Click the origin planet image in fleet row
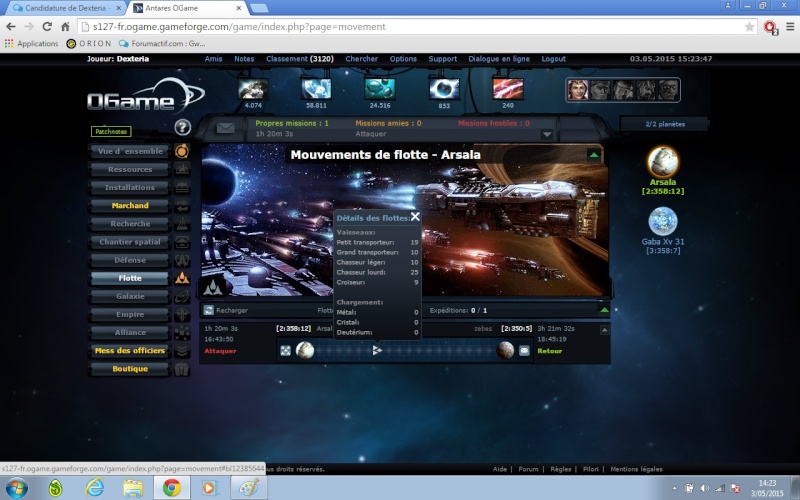Viewport: 800px width, 500px height. pos(305,351)
